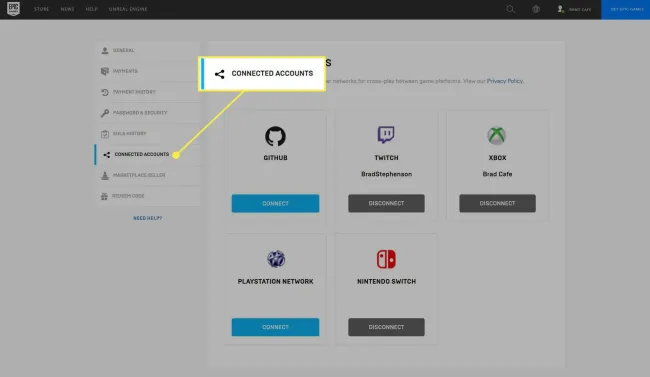Click the XBOX card title text
The width and height of the screenshot is (650, 377).
coord(497,158)
